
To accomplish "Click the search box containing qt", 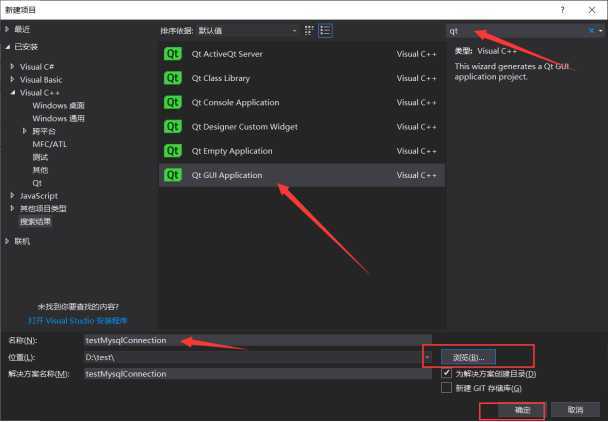I will (x=517, y=31).
